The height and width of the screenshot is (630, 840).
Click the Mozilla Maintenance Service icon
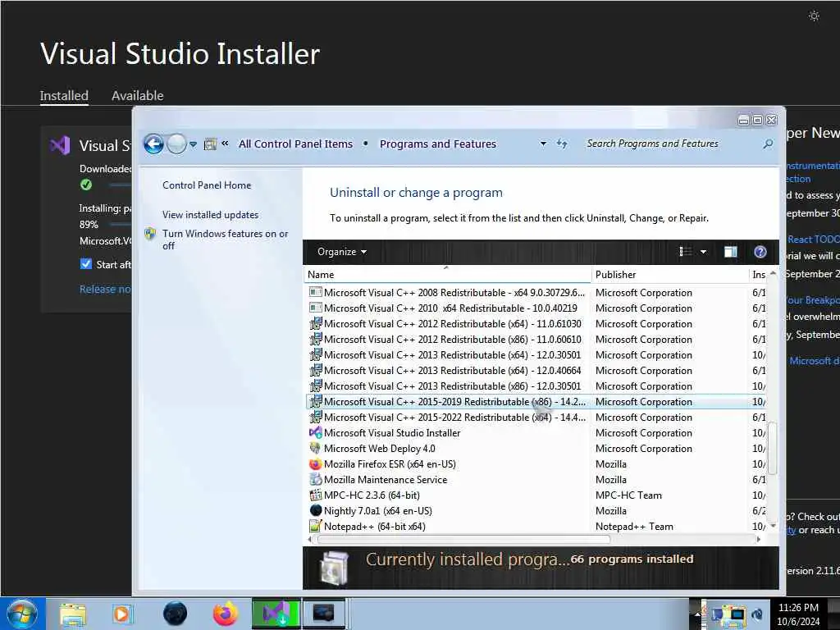pyautogui.click(x=316, y=479)
